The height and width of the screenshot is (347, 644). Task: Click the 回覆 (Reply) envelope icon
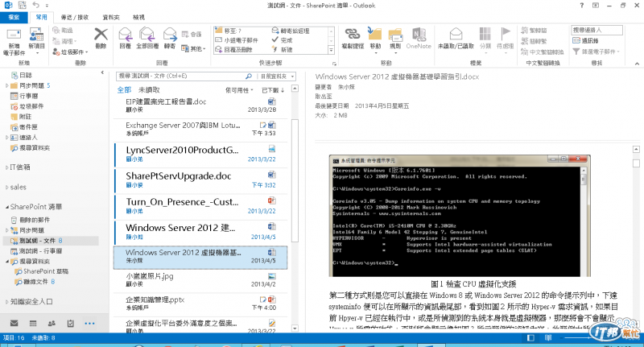(126, 35)
